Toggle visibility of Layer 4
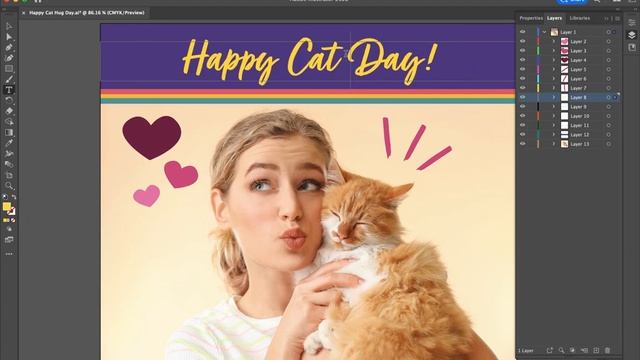This screenshot has width=640, height=360. coord(522,60)
